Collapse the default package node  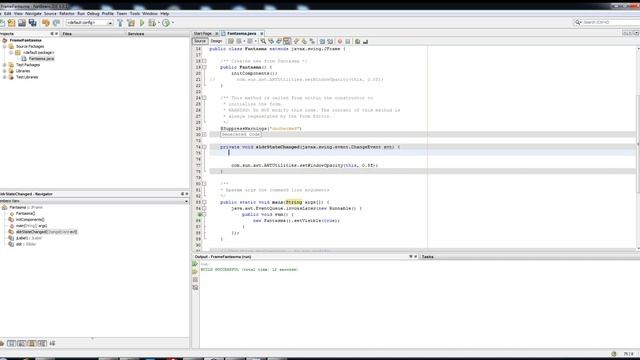pyautogui.click(x=11, y=53)
